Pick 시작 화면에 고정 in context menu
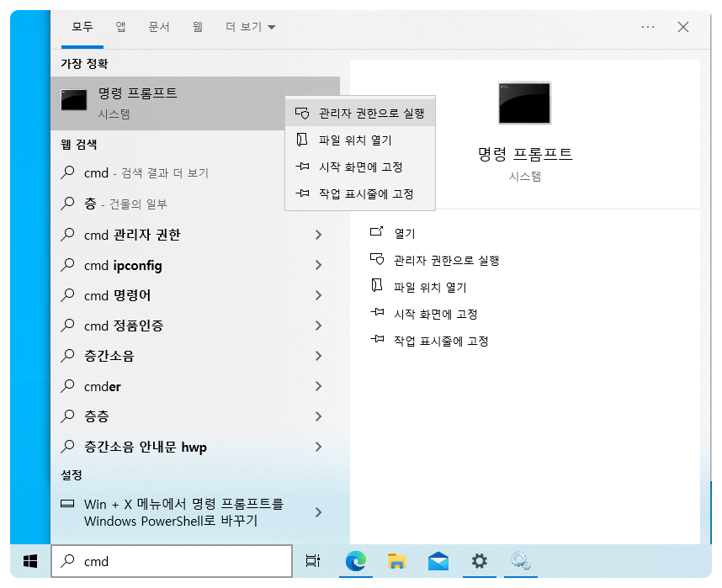Image resolution: width=722 pixels, height=588 pixels. click(360, 167)
